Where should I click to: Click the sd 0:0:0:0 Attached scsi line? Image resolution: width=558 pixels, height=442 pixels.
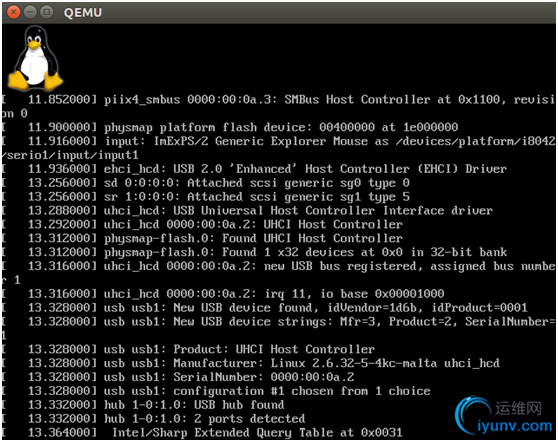(x=206, y=183)
